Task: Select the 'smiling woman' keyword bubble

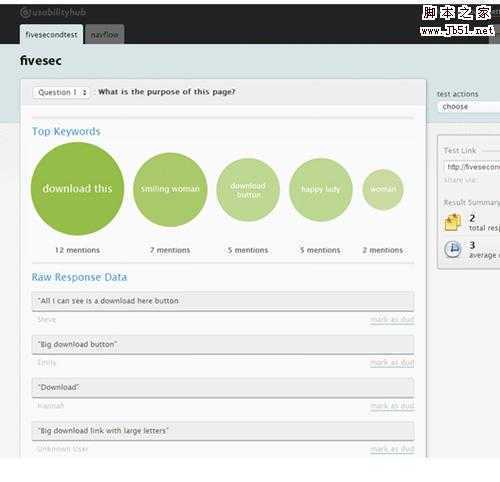Action: pos(170,189)
